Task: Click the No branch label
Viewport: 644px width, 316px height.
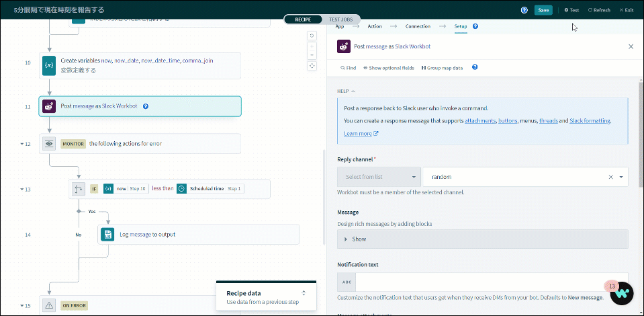Action: [x=79, y=235]
